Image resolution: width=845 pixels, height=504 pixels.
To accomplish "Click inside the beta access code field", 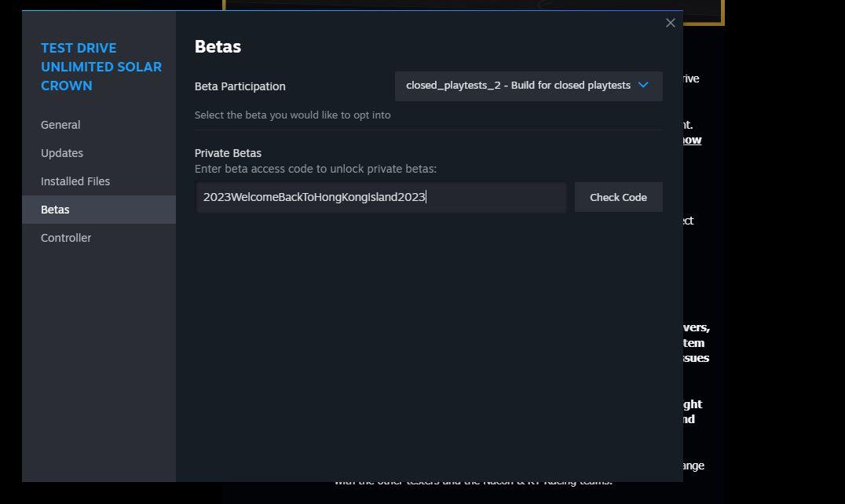I will pyautogui.click(x=381, y=197).
